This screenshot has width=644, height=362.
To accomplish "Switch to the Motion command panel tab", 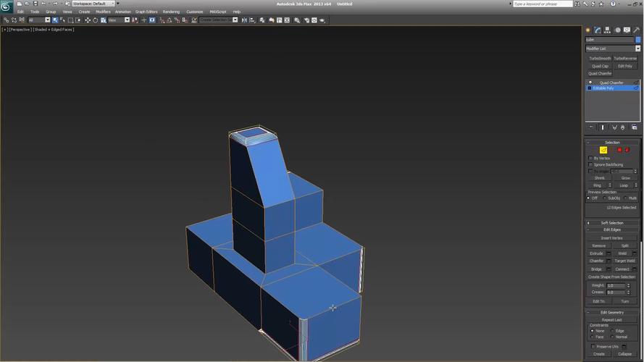I will point(617,30).
